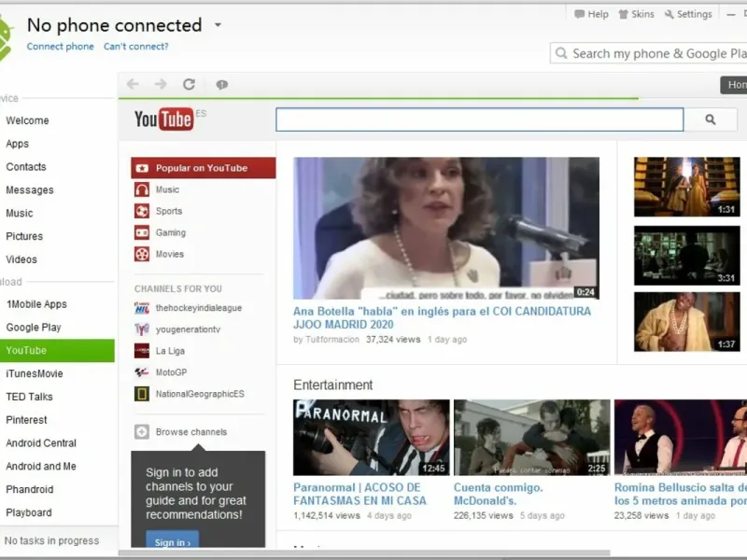Click the Sports ball icon

pyautogui.click(x=142, y=211)
